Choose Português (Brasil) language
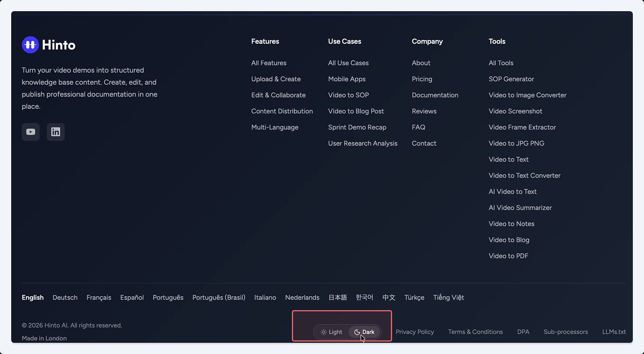The height and width of the screenshot is (354, 644). [x=219, y=298]
